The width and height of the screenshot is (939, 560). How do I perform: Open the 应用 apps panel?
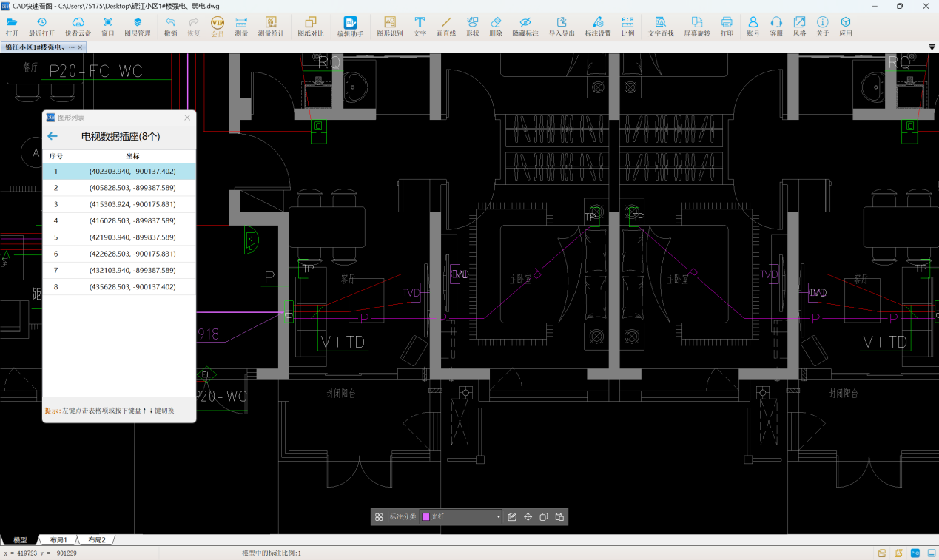(846, 27)
